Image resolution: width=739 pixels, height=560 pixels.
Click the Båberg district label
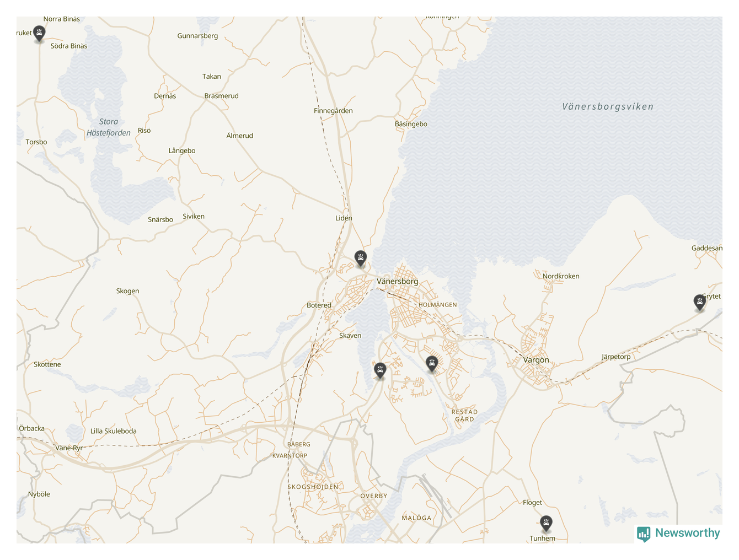tap(299, 444)
